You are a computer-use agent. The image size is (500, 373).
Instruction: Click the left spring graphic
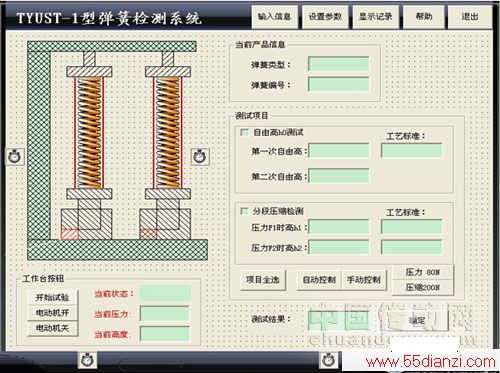(89, 133)
